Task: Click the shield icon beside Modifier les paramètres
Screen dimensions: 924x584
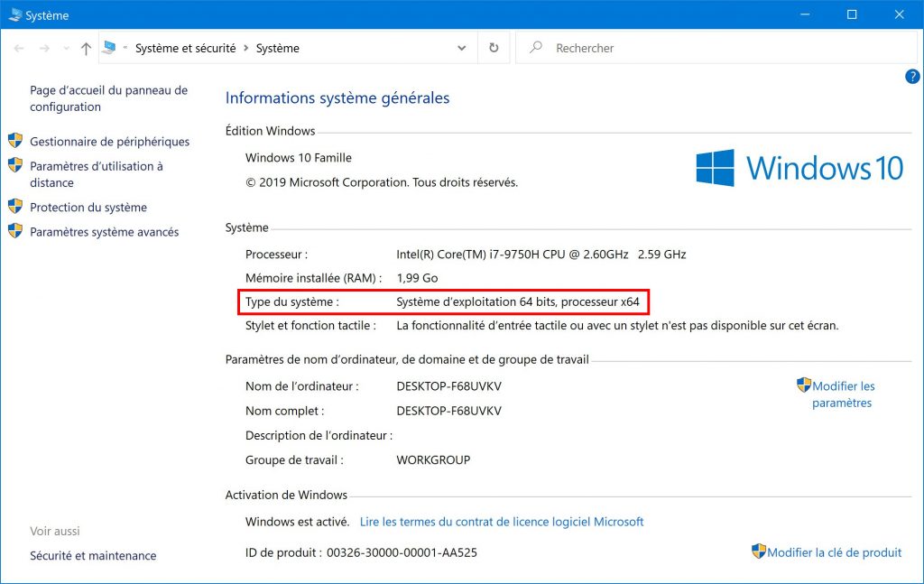Action: click(x=804, y=385)
